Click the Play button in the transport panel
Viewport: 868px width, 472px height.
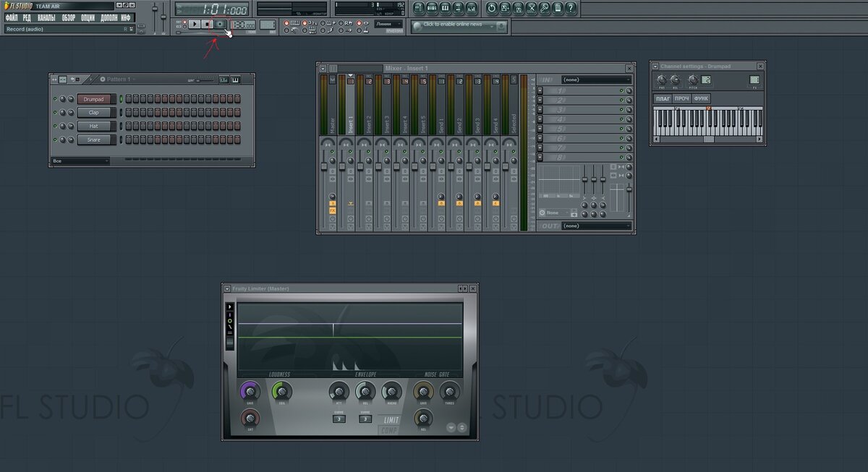(195, 24)
